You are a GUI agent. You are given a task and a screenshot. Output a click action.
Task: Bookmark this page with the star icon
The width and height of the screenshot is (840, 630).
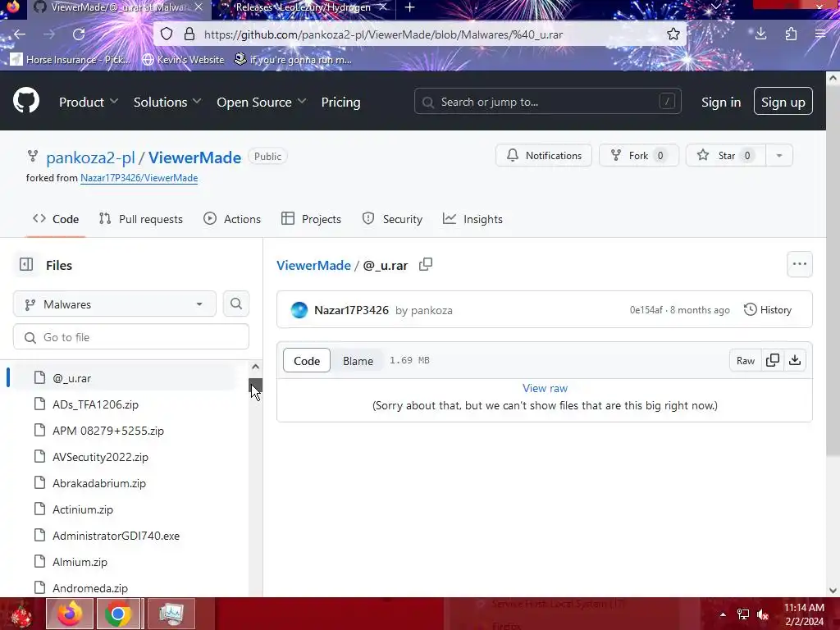click(673, 34)
